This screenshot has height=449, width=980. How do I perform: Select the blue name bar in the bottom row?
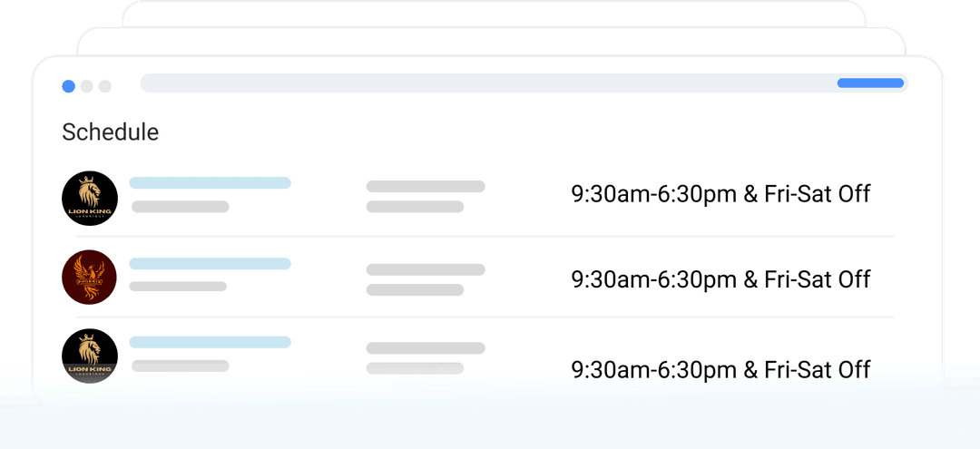(x=210, y=343)
